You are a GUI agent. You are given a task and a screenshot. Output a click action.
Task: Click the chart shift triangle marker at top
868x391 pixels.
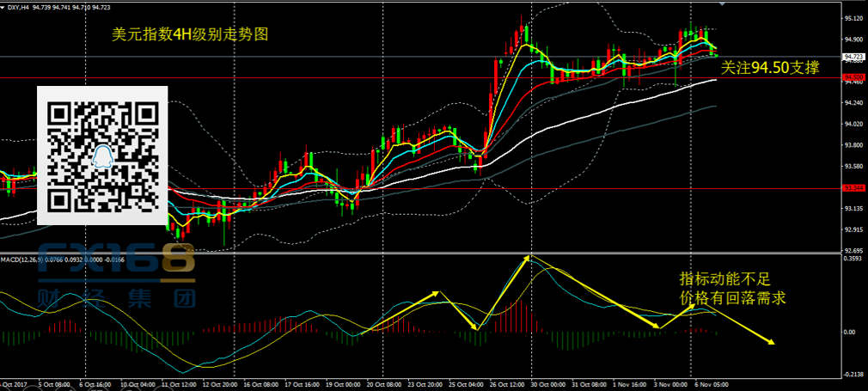pos(720,4)
